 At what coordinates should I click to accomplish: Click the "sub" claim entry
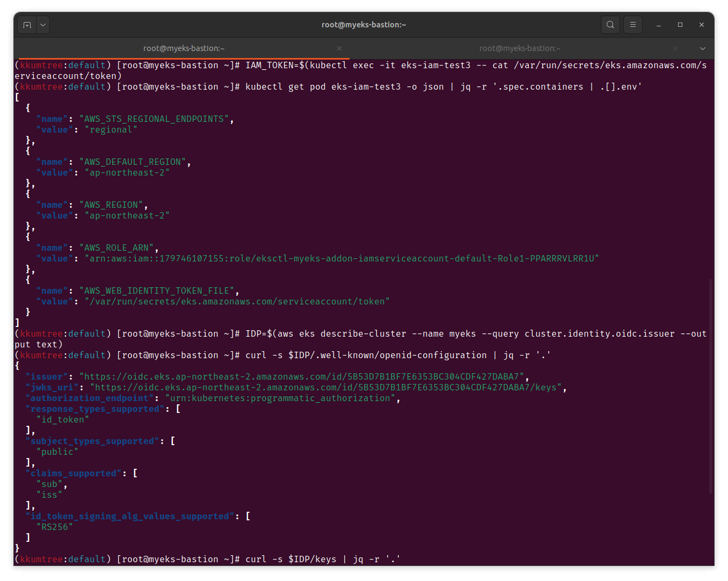coord(49,484)
